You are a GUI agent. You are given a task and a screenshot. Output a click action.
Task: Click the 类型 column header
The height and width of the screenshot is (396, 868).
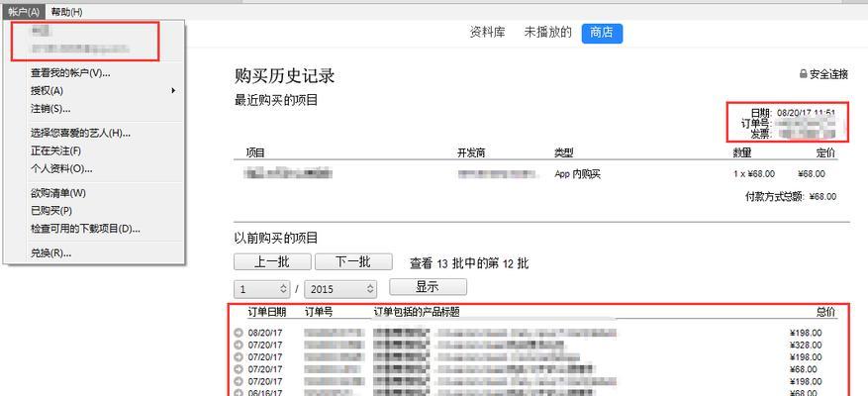click(x=563, y=152)
